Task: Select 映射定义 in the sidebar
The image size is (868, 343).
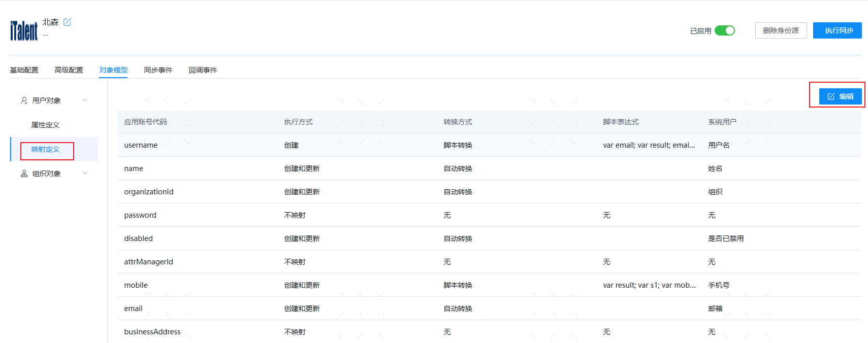Action: click(45, 149)
